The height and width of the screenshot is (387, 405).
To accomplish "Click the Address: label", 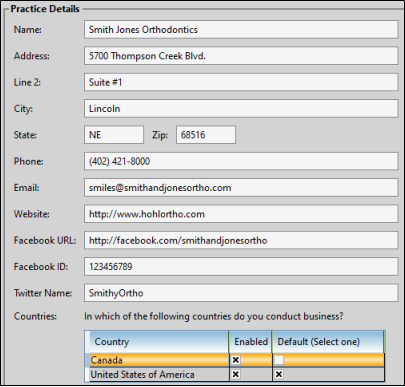I will pos(32,56).
